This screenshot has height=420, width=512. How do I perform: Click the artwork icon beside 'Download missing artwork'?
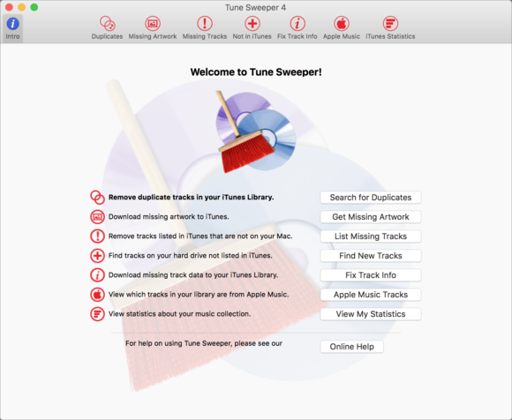[97, 217]
